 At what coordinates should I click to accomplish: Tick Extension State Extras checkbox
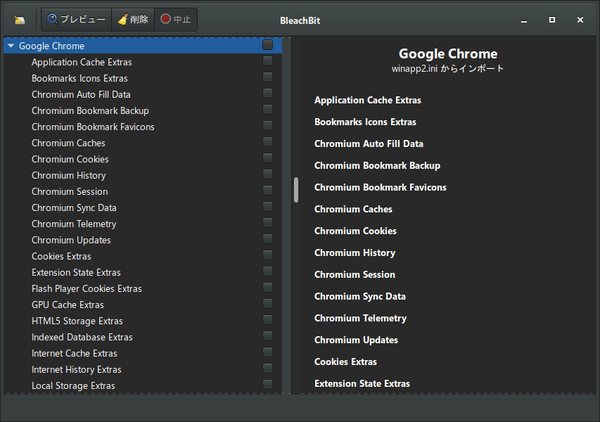click(267, 271)
